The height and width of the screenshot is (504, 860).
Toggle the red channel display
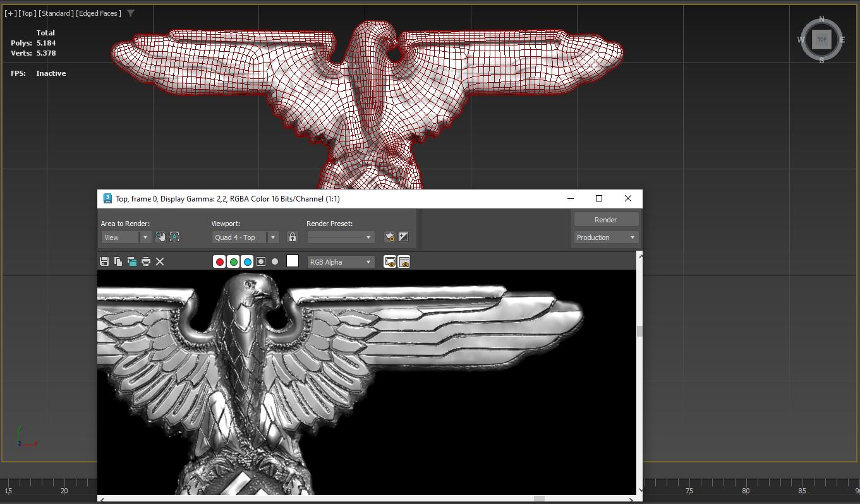pyautogui.click(x=219, y=261)
